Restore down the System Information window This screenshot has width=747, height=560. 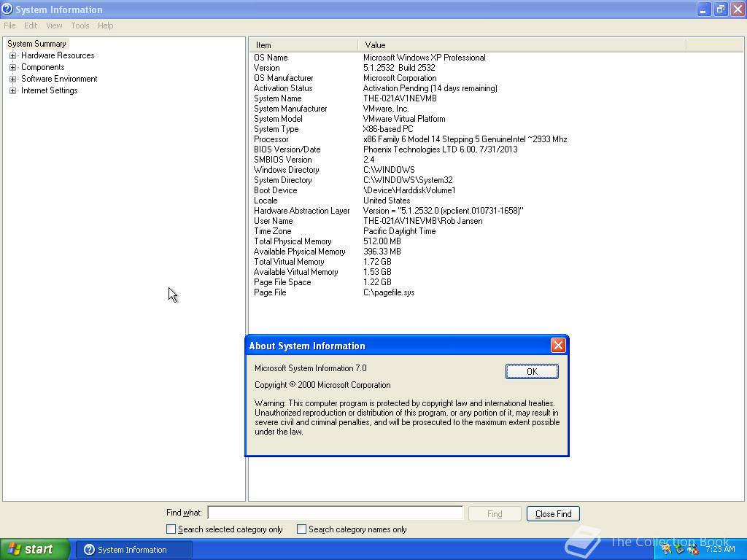click(721, 9)
